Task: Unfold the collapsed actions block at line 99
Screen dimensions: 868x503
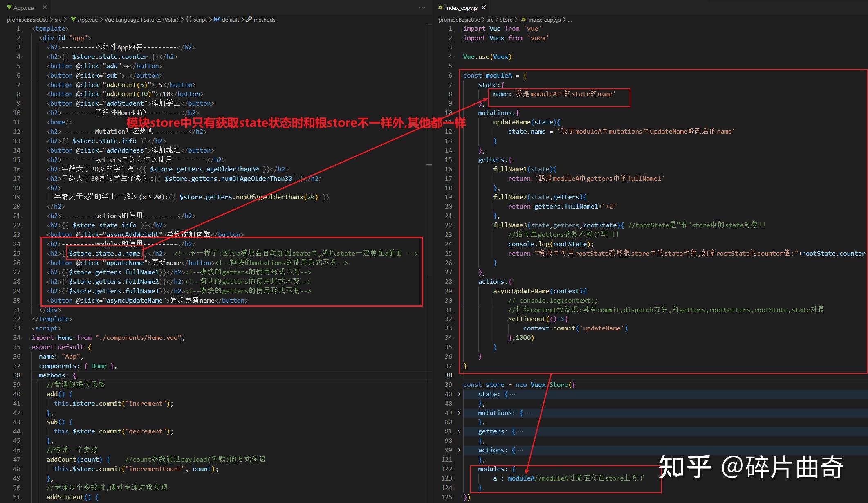Action: pos(459,450)
